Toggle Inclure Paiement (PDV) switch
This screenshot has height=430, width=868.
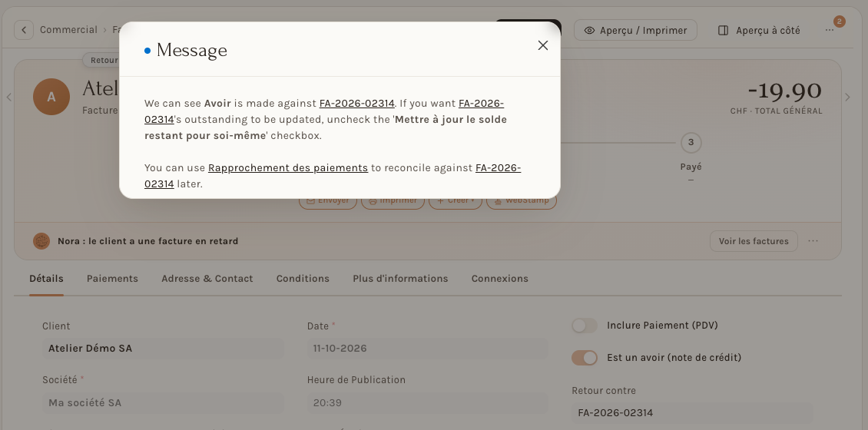click(585, 326)
